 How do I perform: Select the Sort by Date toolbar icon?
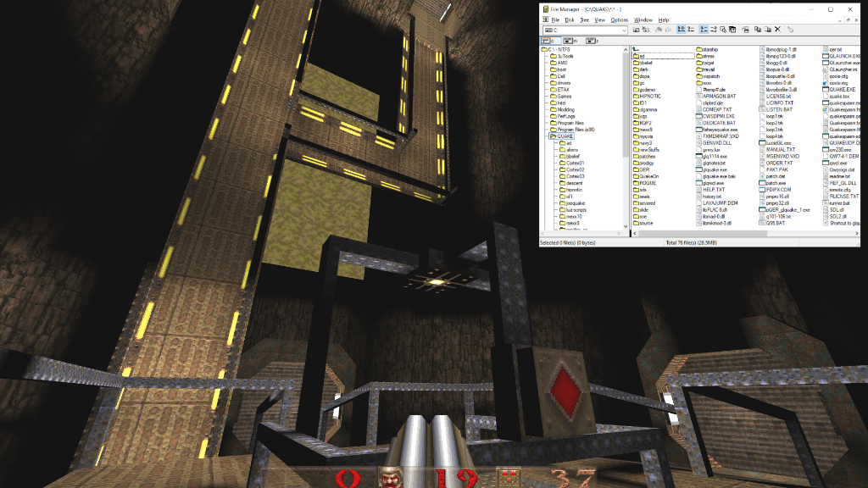(x=732, y=30)
